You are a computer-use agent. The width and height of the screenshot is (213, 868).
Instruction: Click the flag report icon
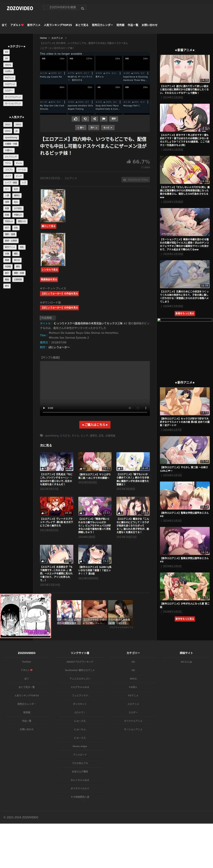point(104,119)
